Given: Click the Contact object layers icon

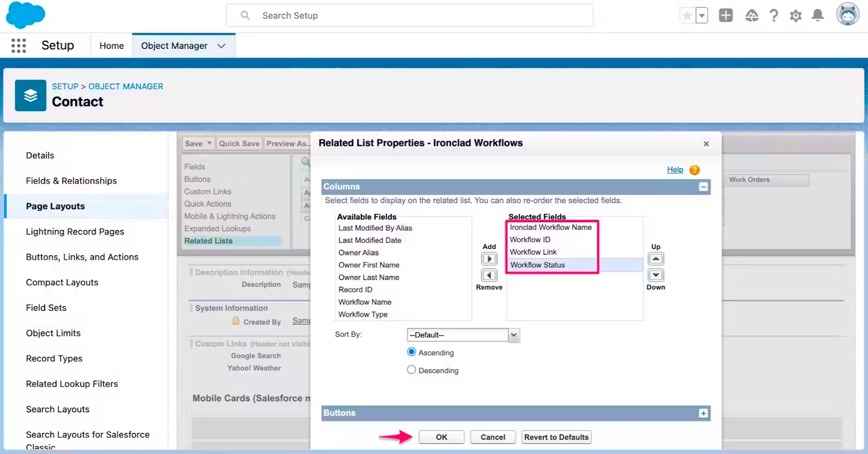Looking at the screenshot, I should [30, 96].
